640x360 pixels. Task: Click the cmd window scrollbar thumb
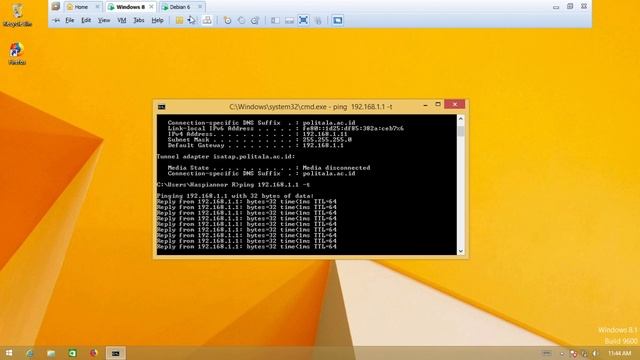point(461,131)
